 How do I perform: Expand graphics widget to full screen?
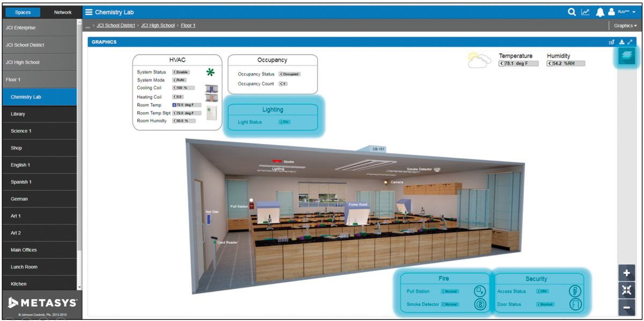[x=631, y=42]
